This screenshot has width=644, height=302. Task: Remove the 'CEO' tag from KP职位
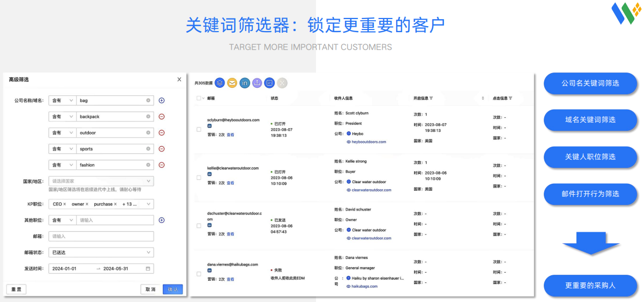click(64, 204)
